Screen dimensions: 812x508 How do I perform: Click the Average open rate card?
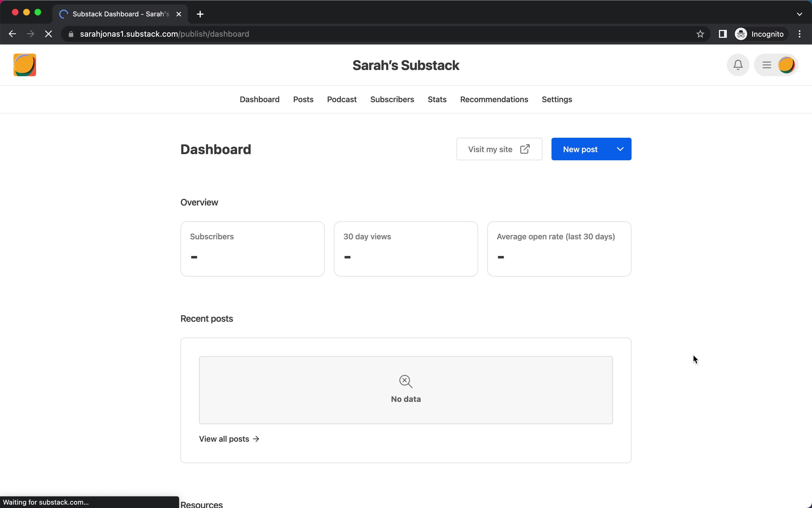pyautogui.click(x=559, y=249)
